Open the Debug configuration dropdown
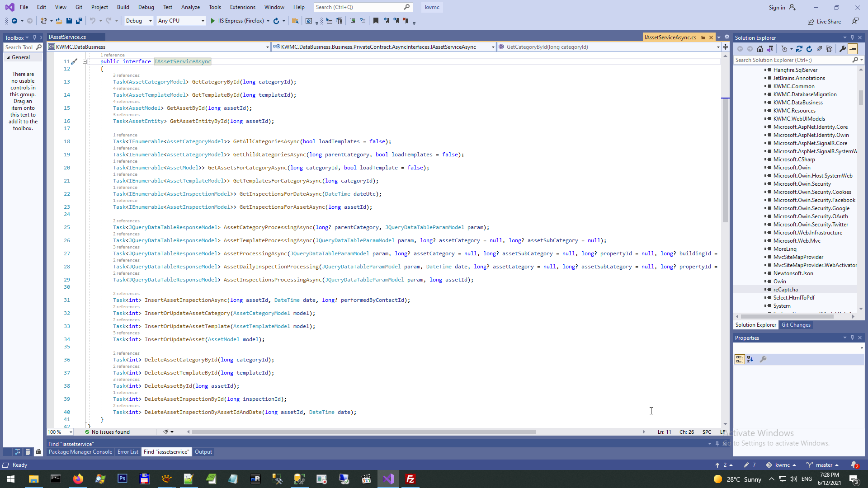 [x=150, y=21]
